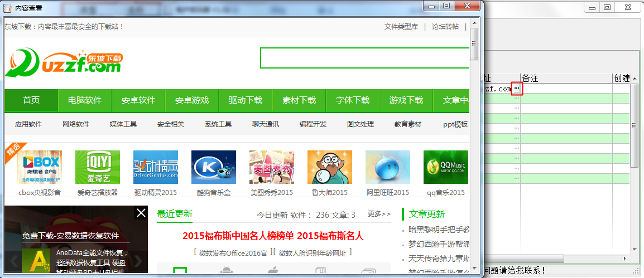Image resolution: width=644 pixels, height=278 pixels.
Task: Click the 媒体工具 subcategory link
Action: [123, 124]
